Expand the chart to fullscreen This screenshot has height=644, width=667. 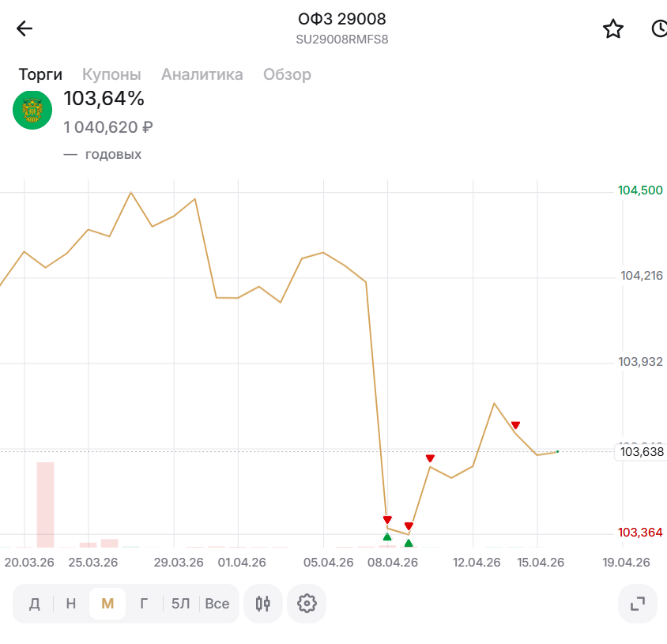point(638,604)
